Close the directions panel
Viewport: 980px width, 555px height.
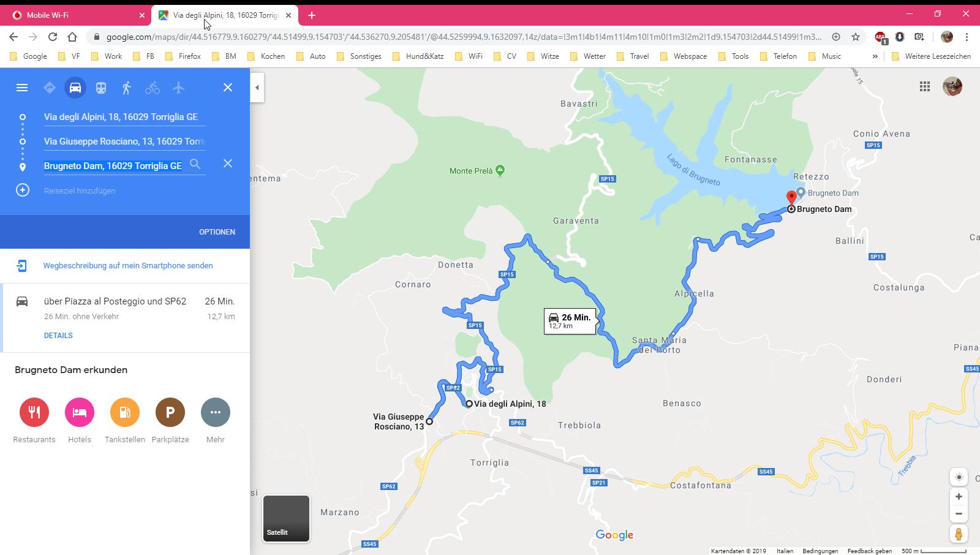click(228, 88)
